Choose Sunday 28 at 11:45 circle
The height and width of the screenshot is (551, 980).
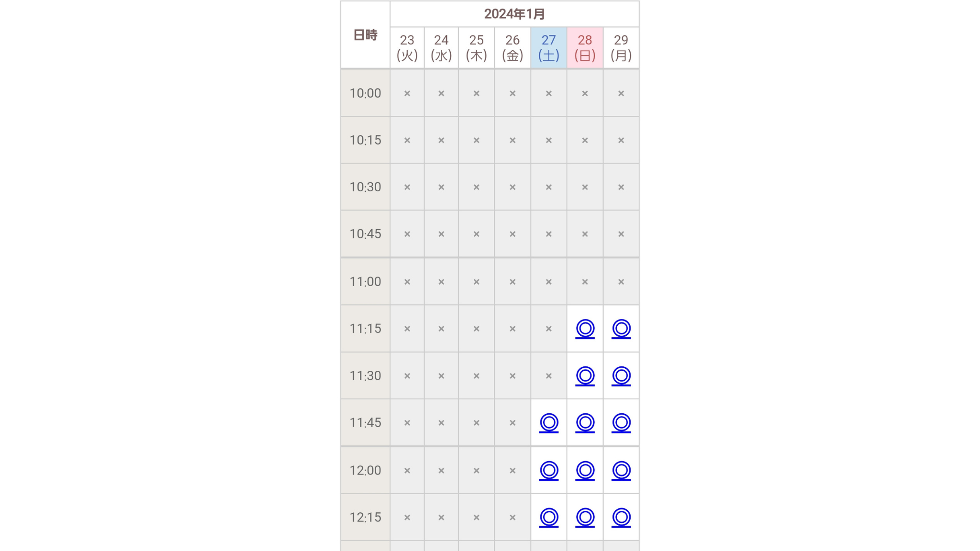pyautogui.click(x=585, y=422)
